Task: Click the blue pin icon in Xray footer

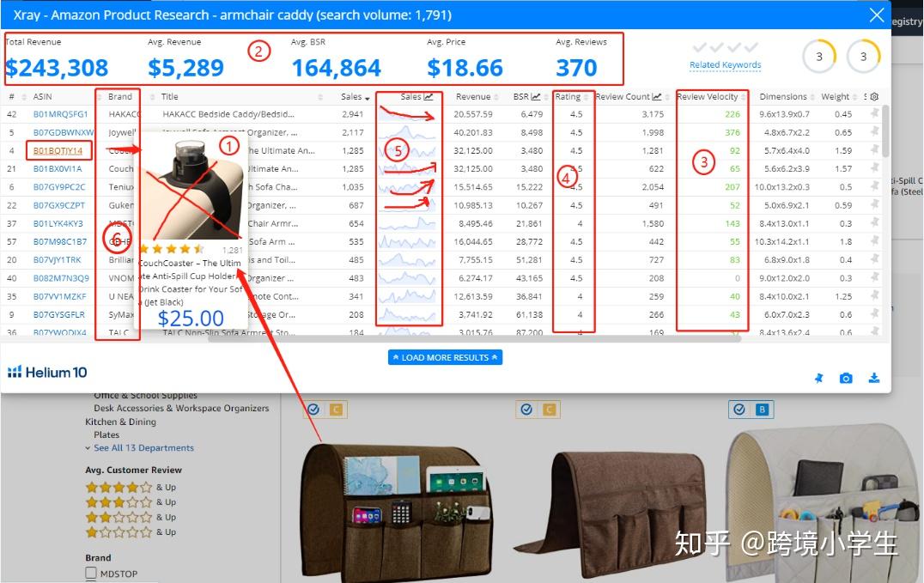Action: [818, 379]
